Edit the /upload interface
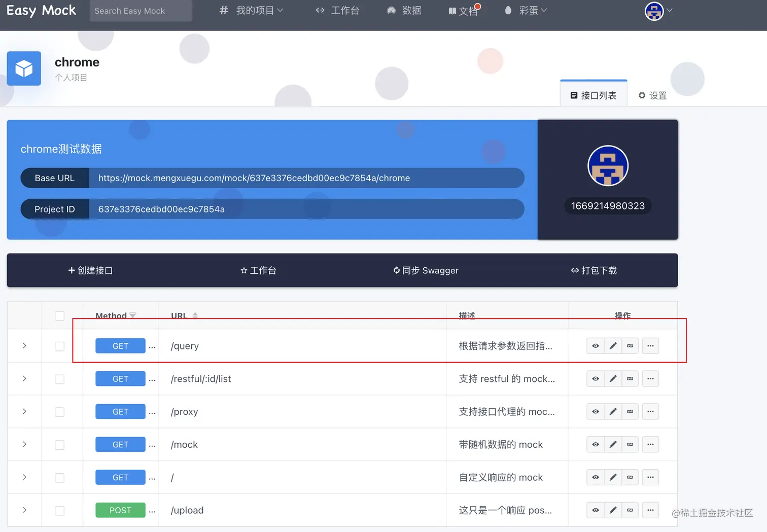This screenshot has width=767, height=532. pyautogui.click(x=613, y=510)
